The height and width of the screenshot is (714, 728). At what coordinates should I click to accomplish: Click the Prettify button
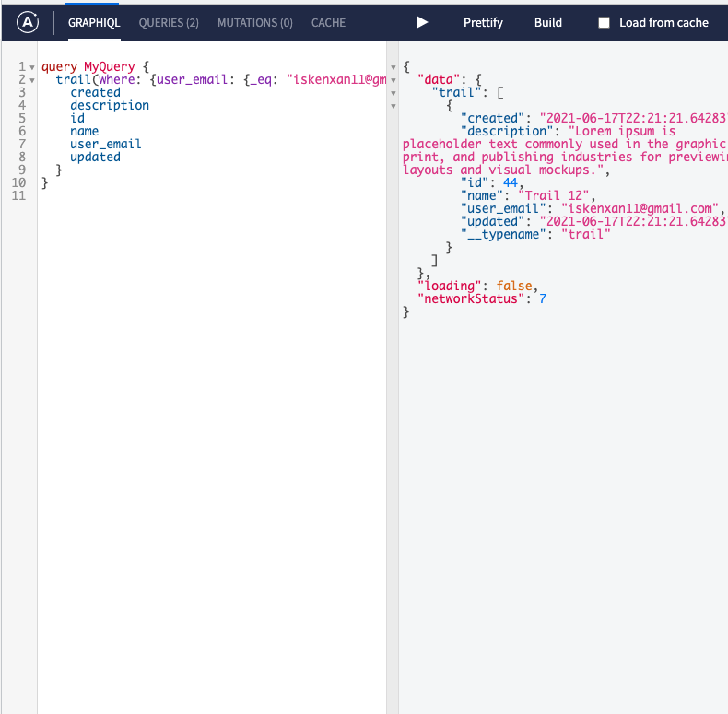[x=483, y=22]
